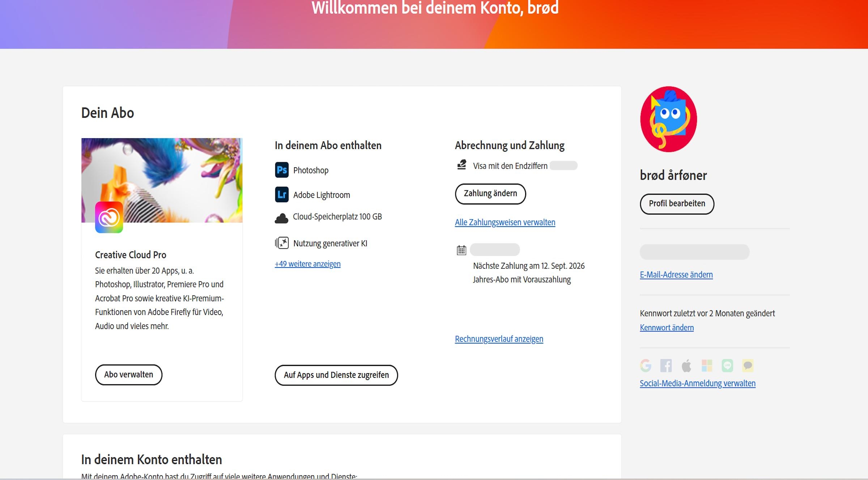Click the 'Abo verwalten' button
This screenshot has width=868, height=480.
tap(129, 375)
